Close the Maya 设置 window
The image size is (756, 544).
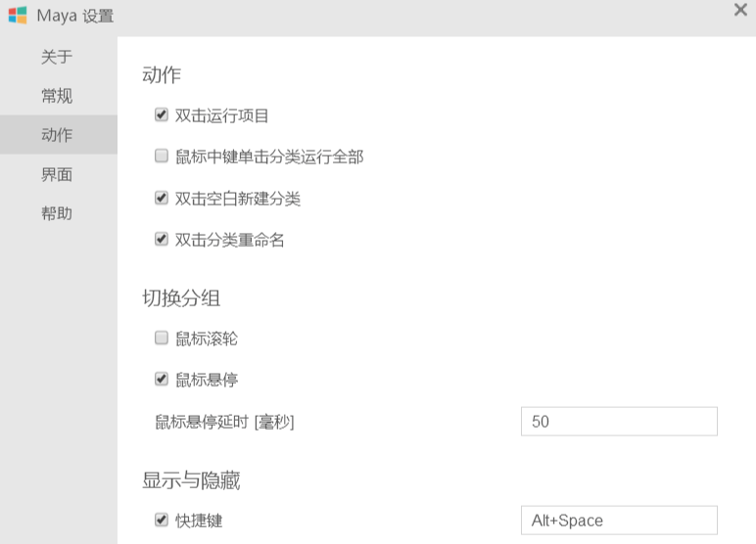pos(740,10)
